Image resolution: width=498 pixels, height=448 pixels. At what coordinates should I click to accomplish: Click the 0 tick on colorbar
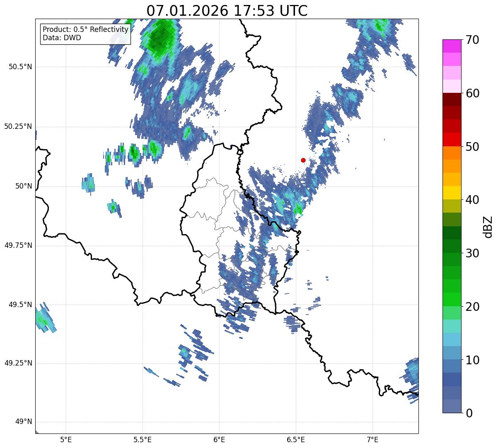pos(469,413)
